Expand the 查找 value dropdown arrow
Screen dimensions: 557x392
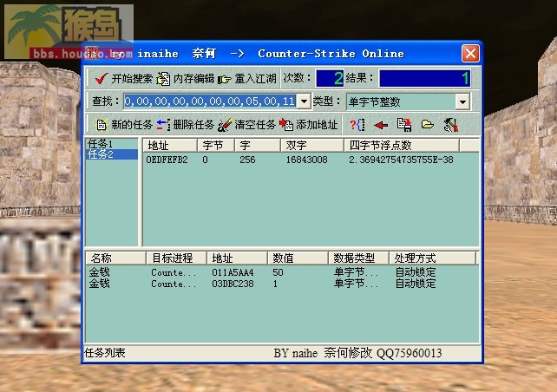pos(304,101)
